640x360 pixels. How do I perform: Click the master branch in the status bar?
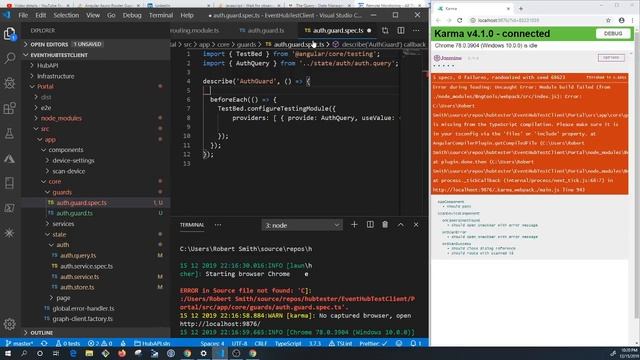click(20, 343)
